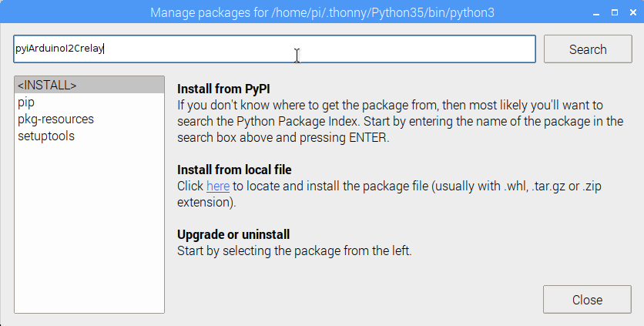
Task: Click the typed pyiArduinoI2Crelay text
Action: click(x=59, y=49)
